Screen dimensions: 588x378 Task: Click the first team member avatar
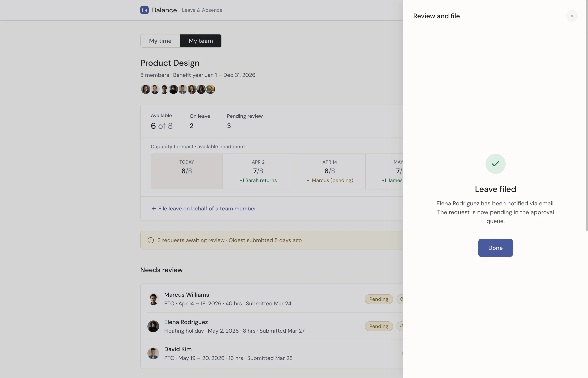click(146, 89)
